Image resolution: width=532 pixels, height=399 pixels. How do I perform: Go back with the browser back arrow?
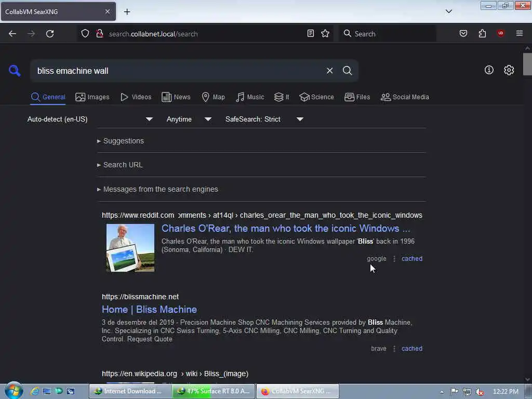coord(12,34)
